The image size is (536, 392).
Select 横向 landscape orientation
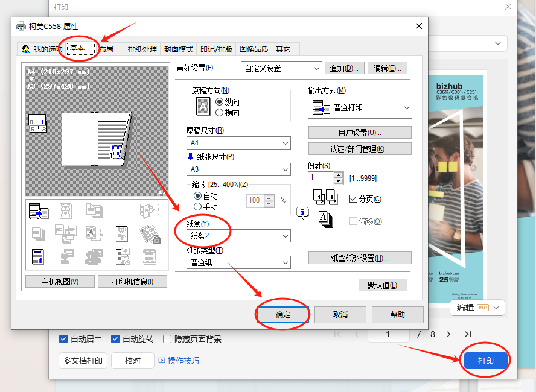point(220,112)
